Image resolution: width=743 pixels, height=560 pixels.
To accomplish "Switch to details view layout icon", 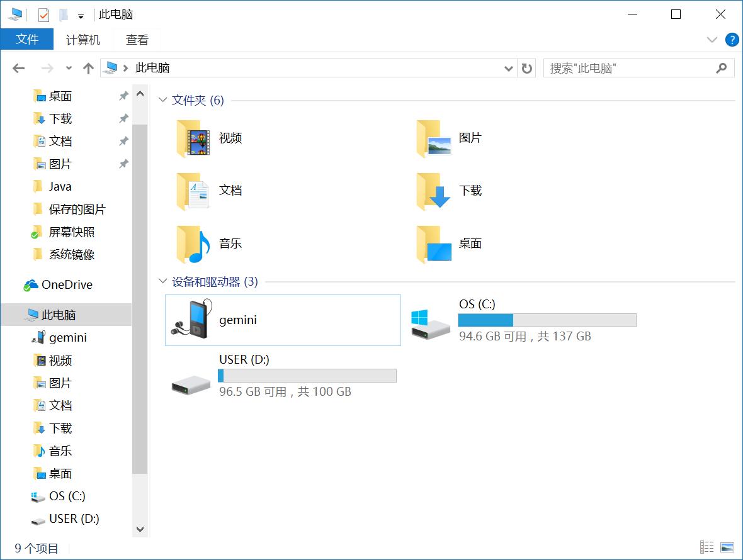I will (x=706, y=547).
